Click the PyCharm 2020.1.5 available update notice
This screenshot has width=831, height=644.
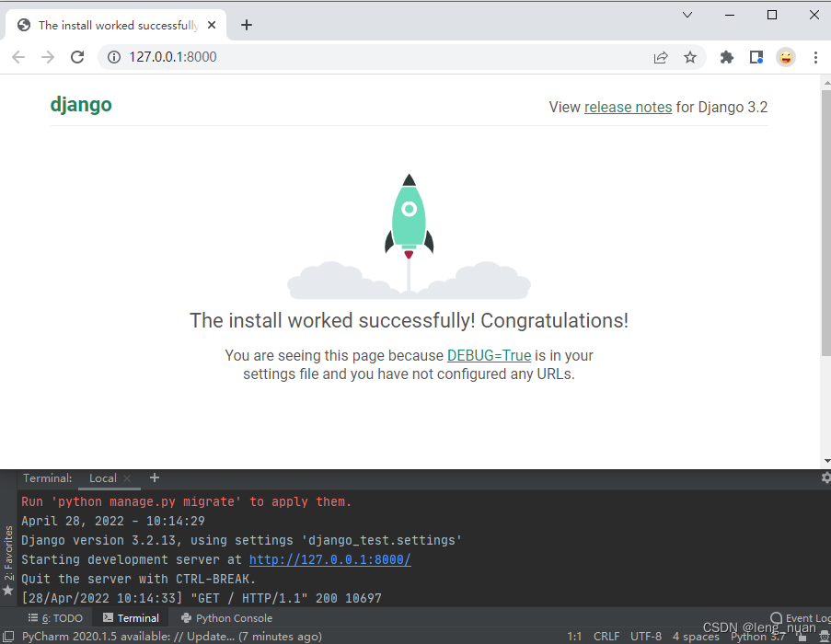tap(172, 637)
